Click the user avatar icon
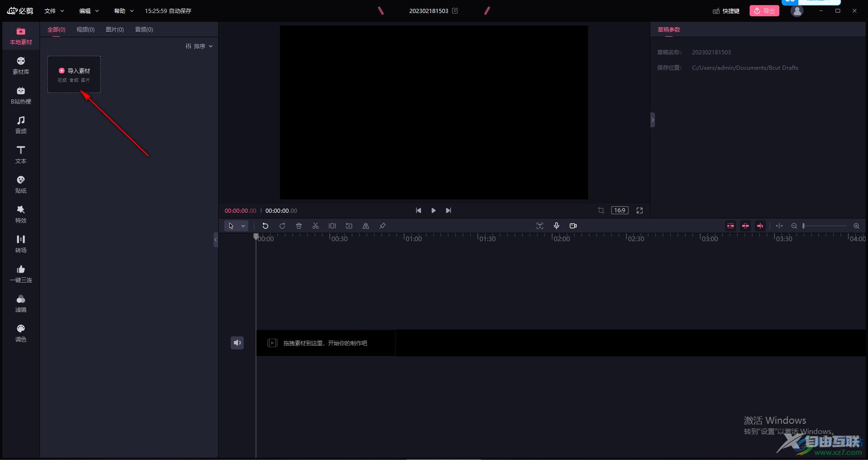 click(797, 11)
